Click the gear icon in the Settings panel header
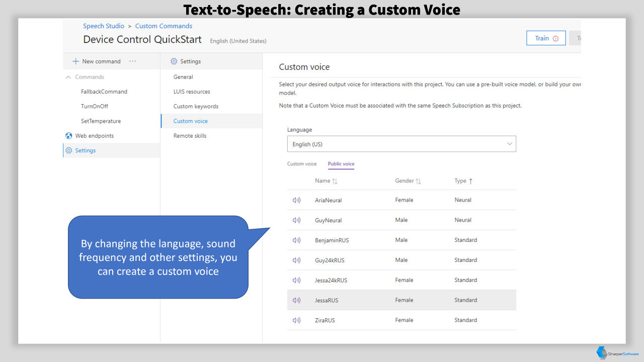 [x=174, y=61]
